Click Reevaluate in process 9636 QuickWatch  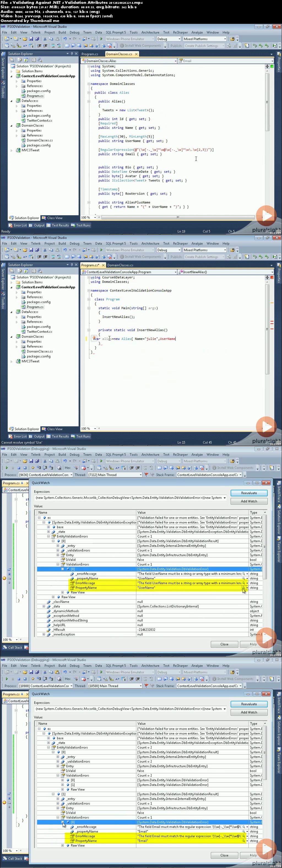click(249, 493)
